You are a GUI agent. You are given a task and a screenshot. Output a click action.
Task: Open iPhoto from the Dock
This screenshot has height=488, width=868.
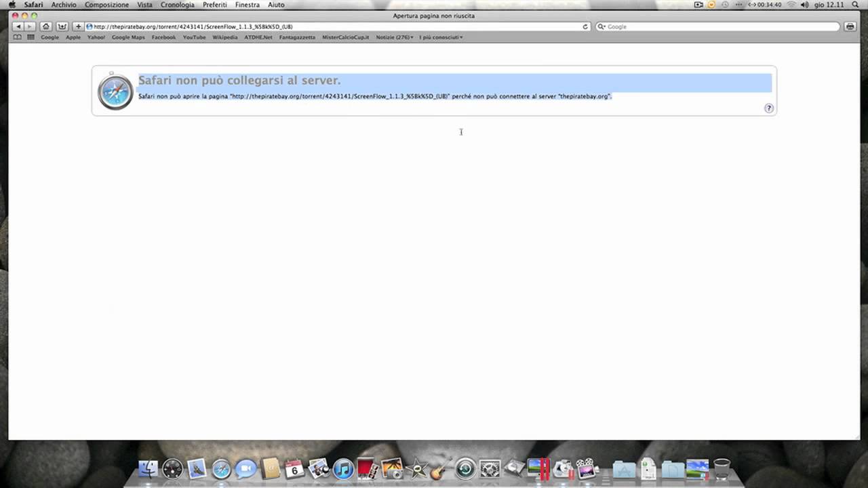[x=392, y=468]
